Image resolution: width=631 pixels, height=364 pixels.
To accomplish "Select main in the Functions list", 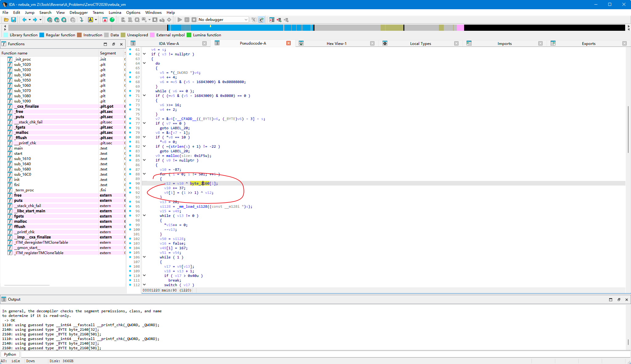I will click(x=18, y=148).
